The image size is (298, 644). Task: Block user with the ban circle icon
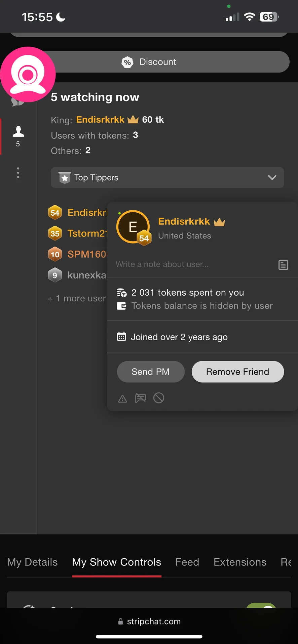(x=159, y=398)
